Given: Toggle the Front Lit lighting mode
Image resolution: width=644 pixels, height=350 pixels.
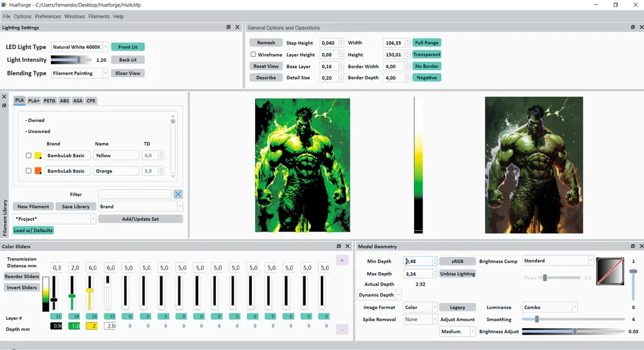Looking at the screenshot, I should (x=128, y=47).
